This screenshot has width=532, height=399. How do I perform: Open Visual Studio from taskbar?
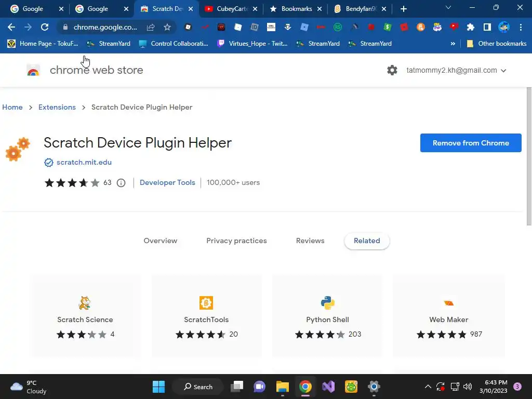click(x=328, y=387)
